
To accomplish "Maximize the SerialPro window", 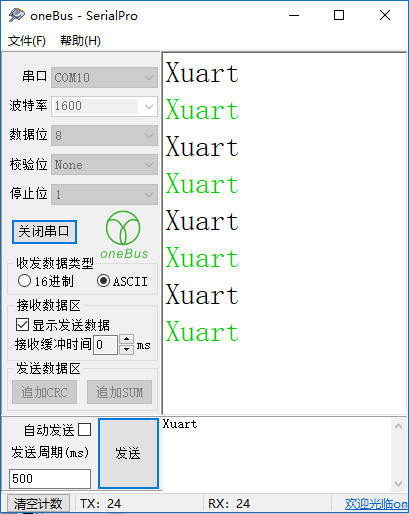I will click(339, 15).
